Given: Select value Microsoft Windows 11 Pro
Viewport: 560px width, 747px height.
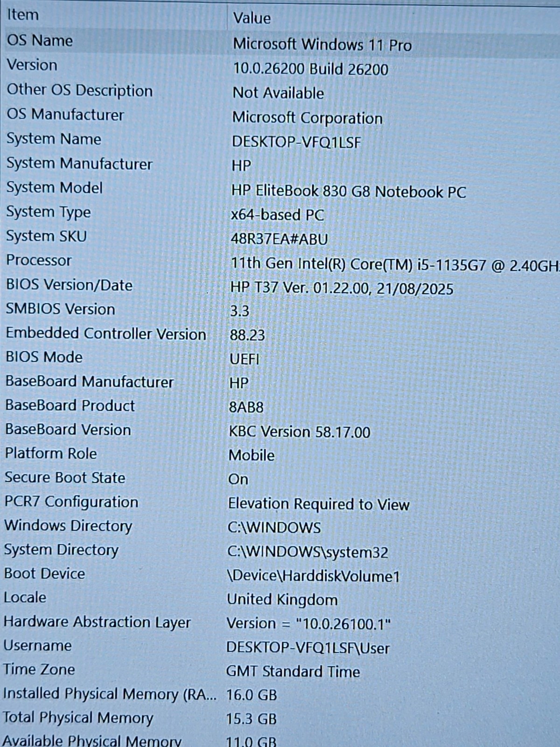Looking at the screenshot, I should (322, 45).
